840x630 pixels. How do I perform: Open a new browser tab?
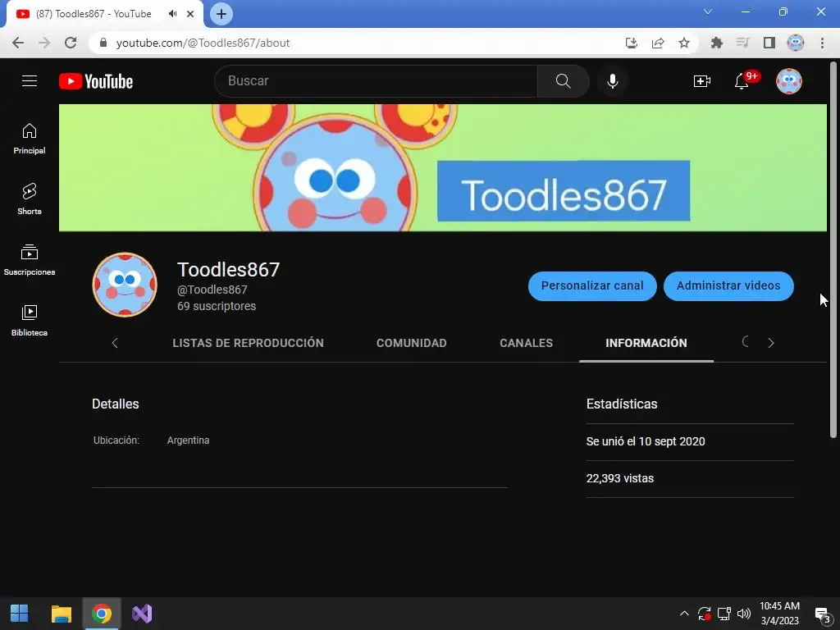(x=221, y=14)
